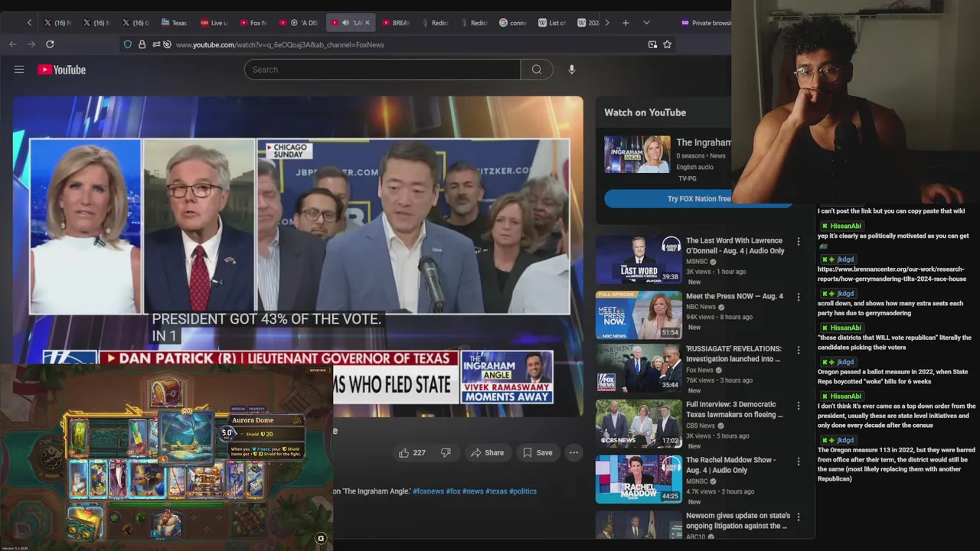
Task: Open options for 'RUSSIAGATE' REVELATIONS video
Action: (x=799, y=350)
